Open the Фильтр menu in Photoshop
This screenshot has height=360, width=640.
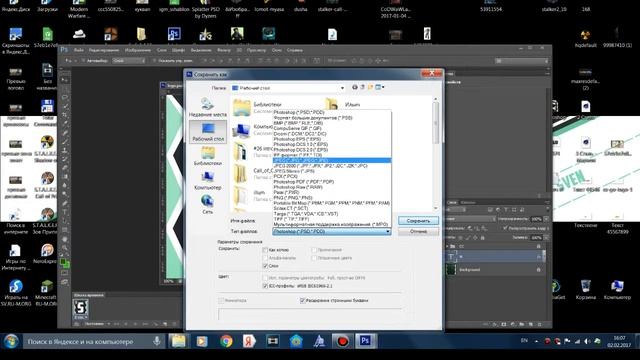click(x=224, y=50)
